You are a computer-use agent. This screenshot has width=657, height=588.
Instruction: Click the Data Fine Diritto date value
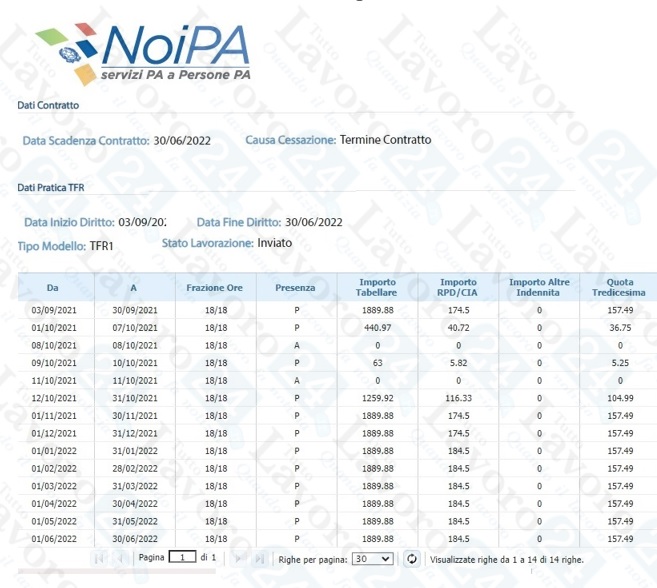click(314, 222)
